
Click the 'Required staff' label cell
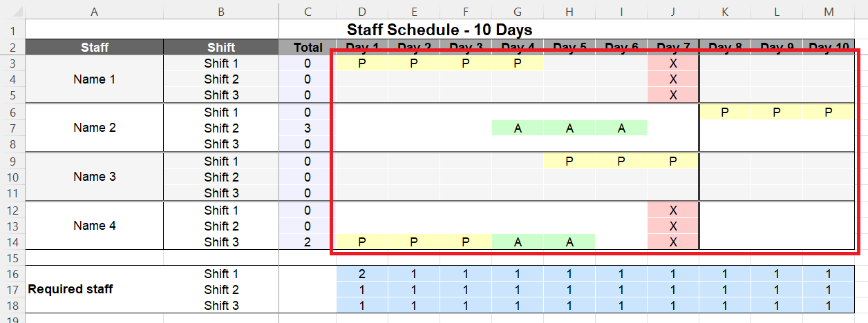point(70,289)
